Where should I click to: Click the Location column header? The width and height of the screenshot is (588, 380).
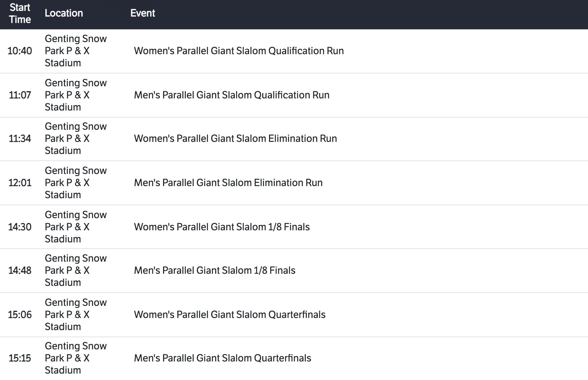click(x=64, y=13)
